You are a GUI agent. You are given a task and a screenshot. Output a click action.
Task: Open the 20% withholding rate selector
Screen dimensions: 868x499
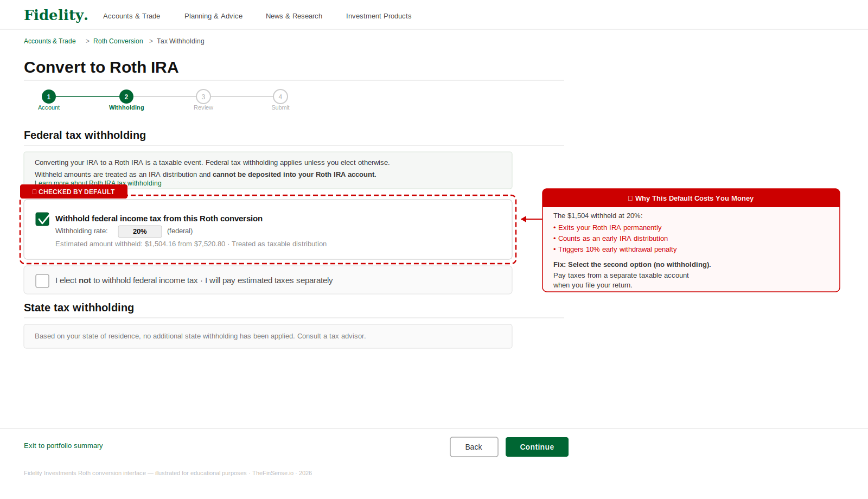click(x=139, y=231)
